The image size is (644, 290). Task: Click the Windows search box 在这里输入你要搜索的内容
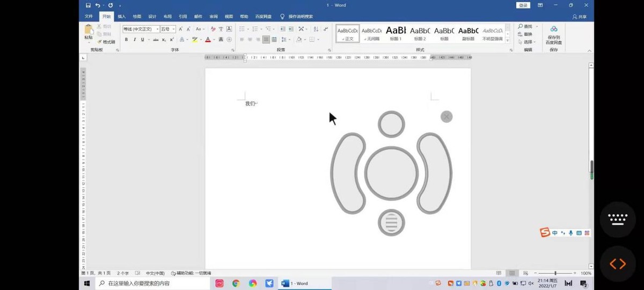[152, 283]
